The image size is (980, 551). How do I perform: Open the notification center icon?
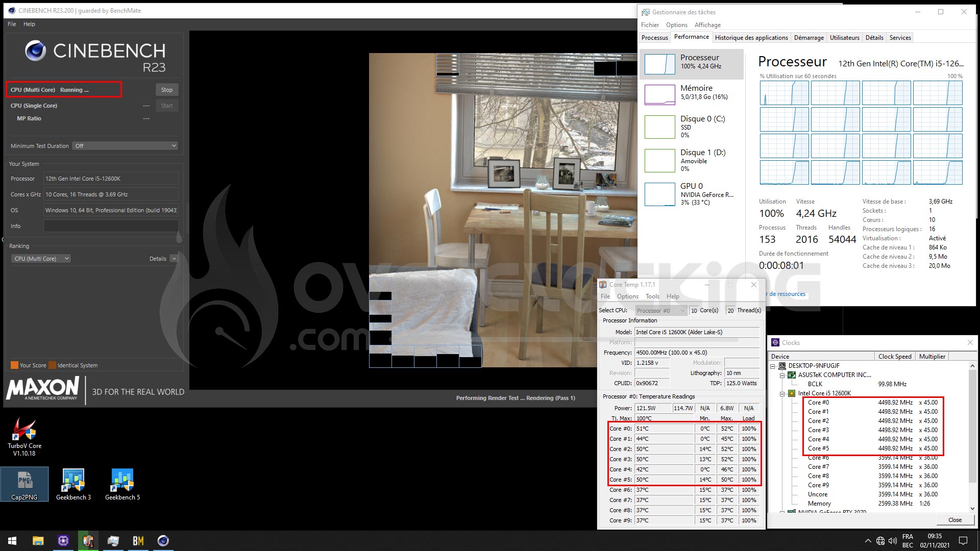point(963,541)
